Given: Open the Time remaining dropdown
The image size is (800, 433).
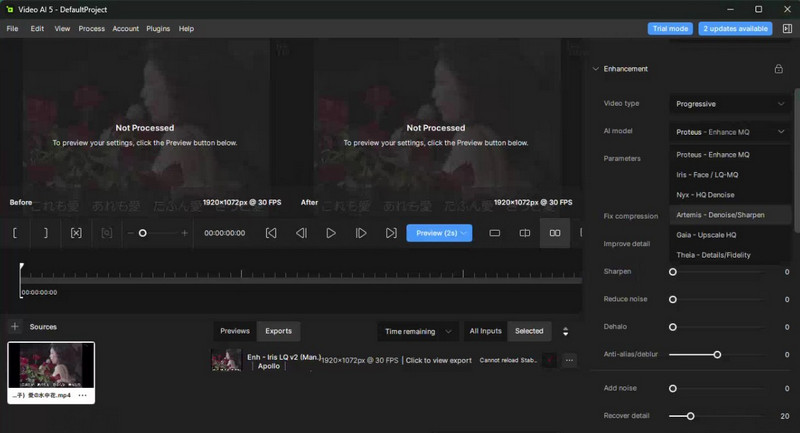Looking at the screenshot, I should [x=418, y=331].
